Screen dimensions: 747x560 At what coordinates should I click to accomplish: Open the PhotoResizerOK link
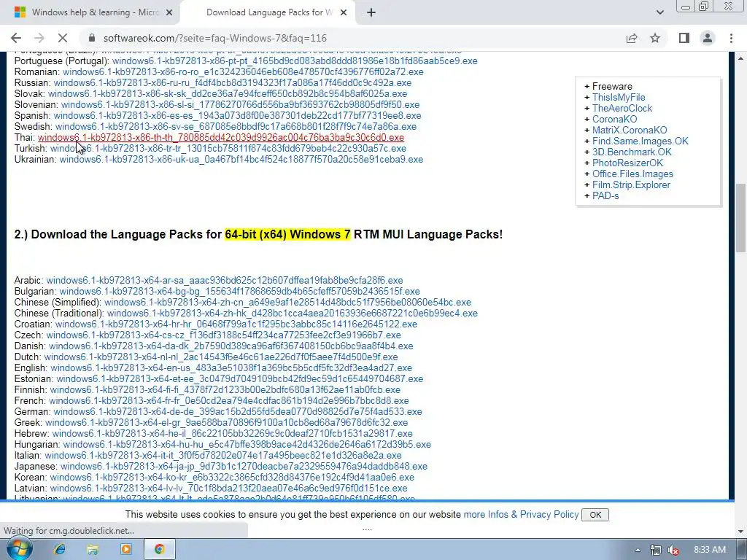[x=627, y=163]
